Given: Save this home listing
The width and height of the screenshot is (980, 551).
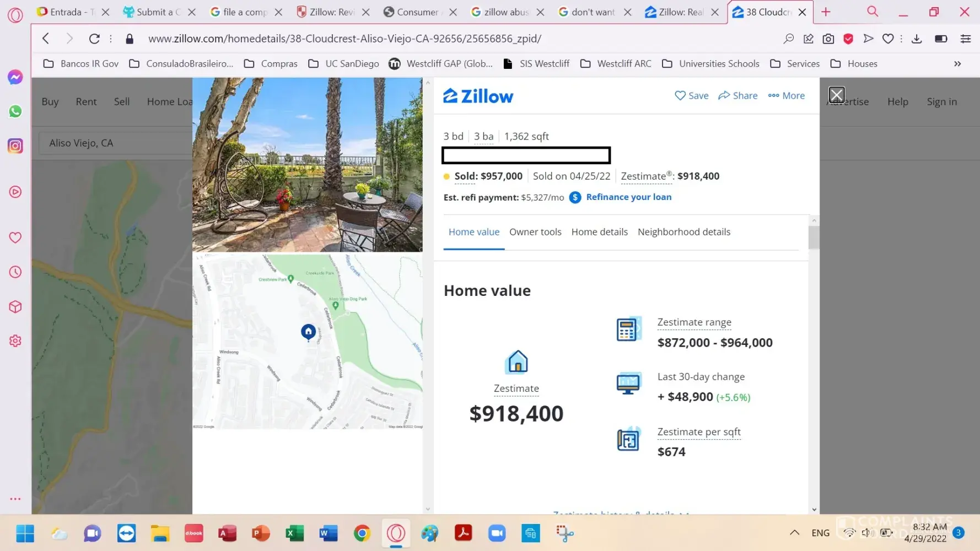Looking at the screenshot, I should [x=692, y=95].
